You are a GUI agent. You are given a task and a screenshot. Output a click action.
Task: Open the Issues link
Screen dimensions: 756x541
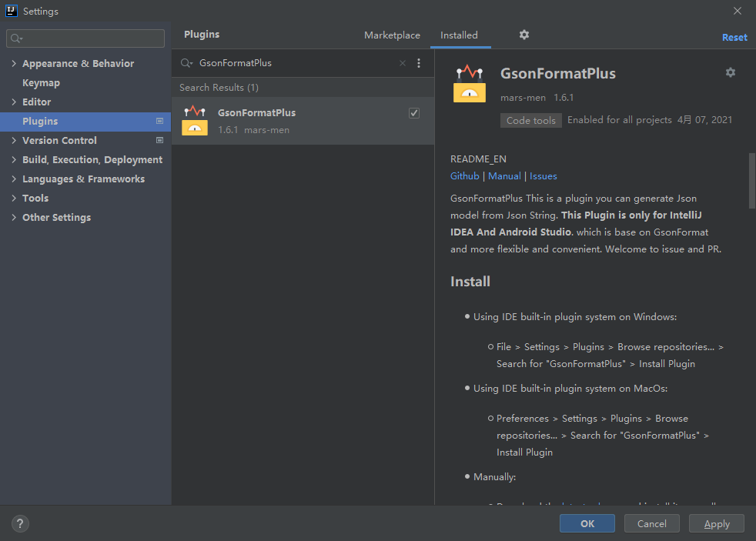point(544,176)
